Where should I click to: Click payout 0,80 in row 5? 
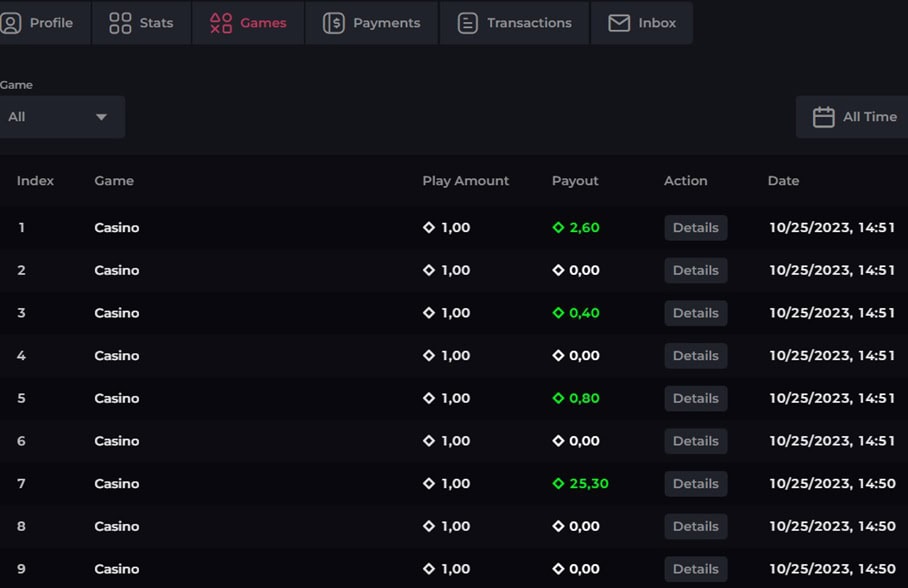click(x=584, y=398)
